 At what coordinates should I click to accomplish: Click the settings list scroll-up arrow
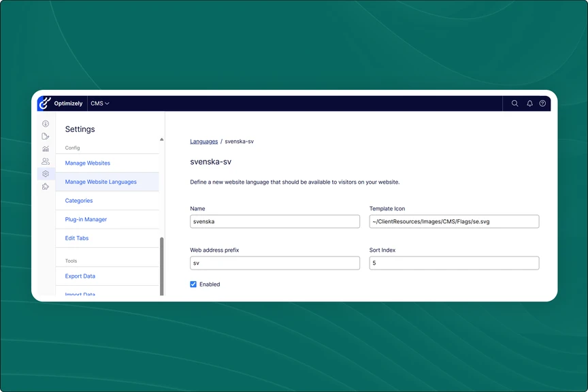(161, 140)
